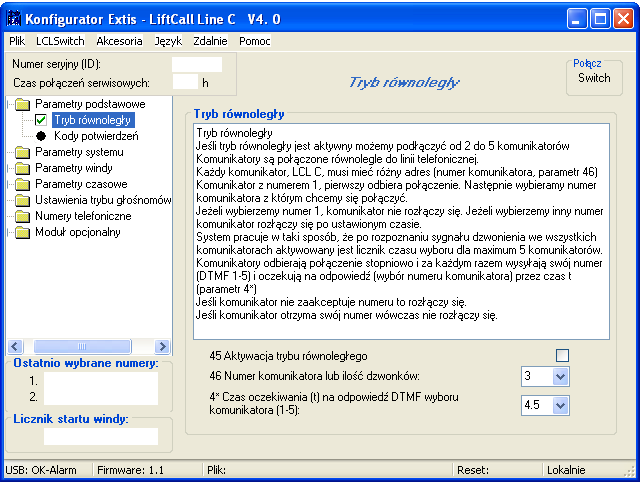The width and height of the screenshot is (641, 484).
Task: Toggle the green checkmark beside Tryb równoległy
Action: click(41, 120)
